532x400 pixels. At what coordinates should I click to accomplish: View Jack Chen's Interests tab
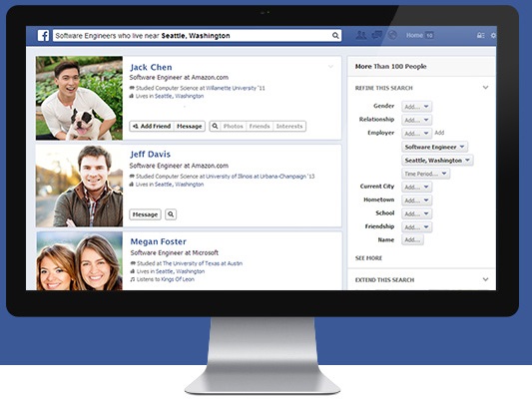click(289, 126)
